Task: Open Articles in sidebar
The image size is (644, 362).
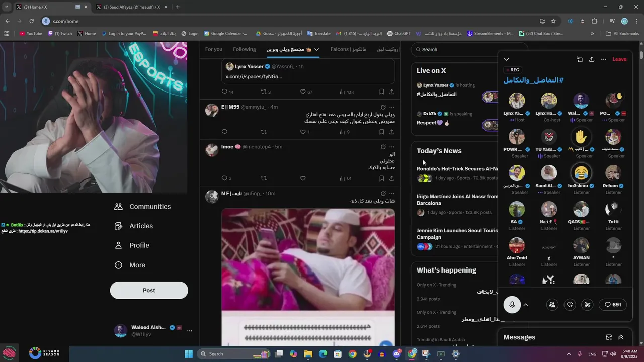Action: click(134, 226)
